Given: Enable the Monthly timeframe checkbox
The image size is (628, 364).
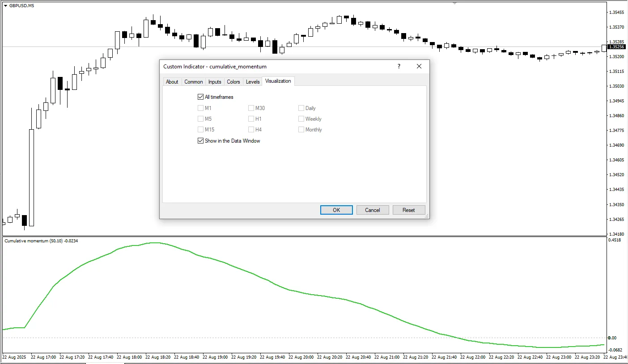Looking at the screenshot, I should [x=301, y=129].
